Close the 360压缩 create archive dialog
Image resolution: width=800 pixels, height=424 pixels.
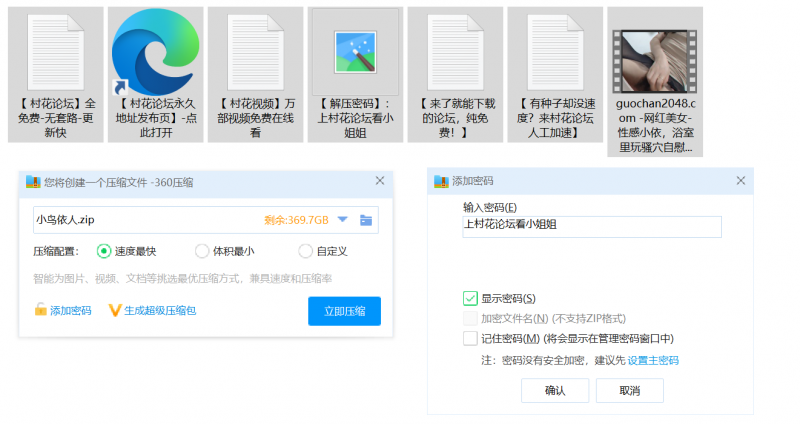coord(380,181)
